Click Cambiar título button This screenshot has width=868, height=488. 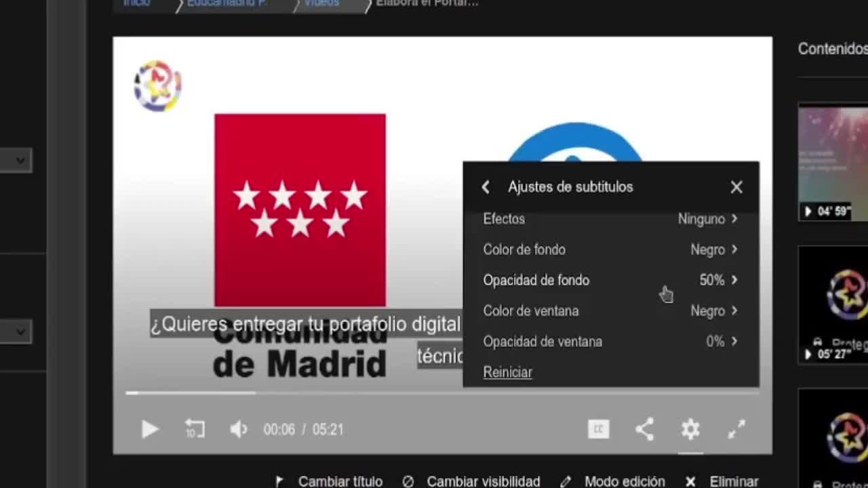coord(328,481)
